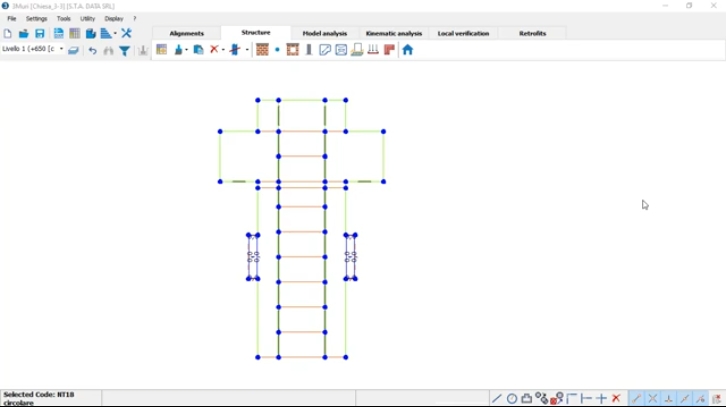Screen dimensions: 726x407
Task: Select the line drawing tool in status bar
Action: point(496,398)
